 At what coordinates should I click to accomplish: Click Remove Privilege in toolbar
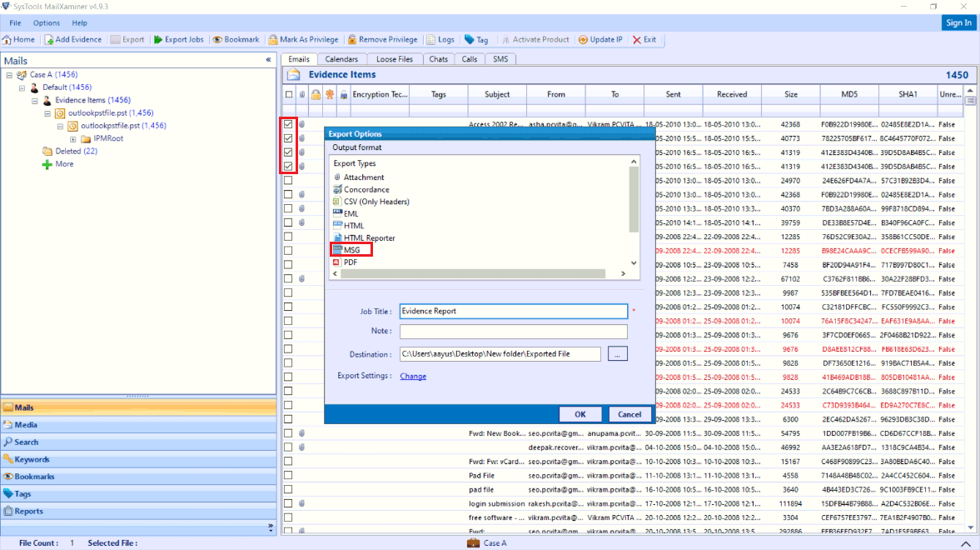pos(382,39)
